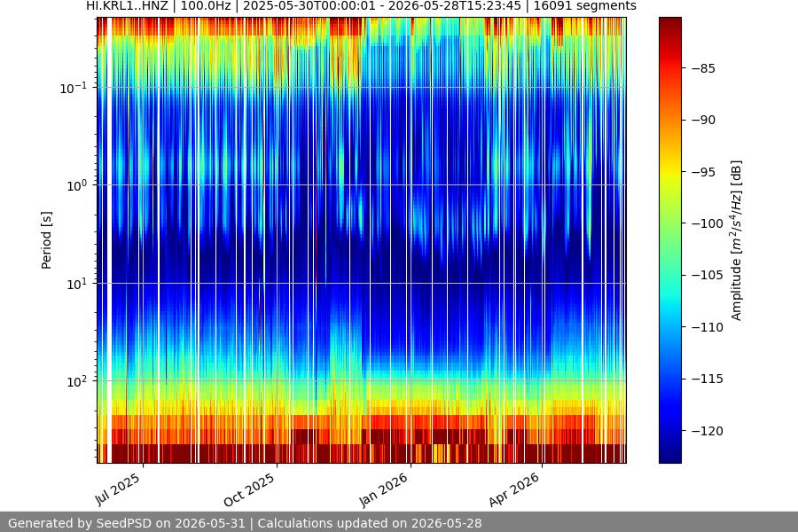The height and width of the screenshot is (532, 798).
Task: Click the −120 colorbar tick label
Action: point(708,431)
